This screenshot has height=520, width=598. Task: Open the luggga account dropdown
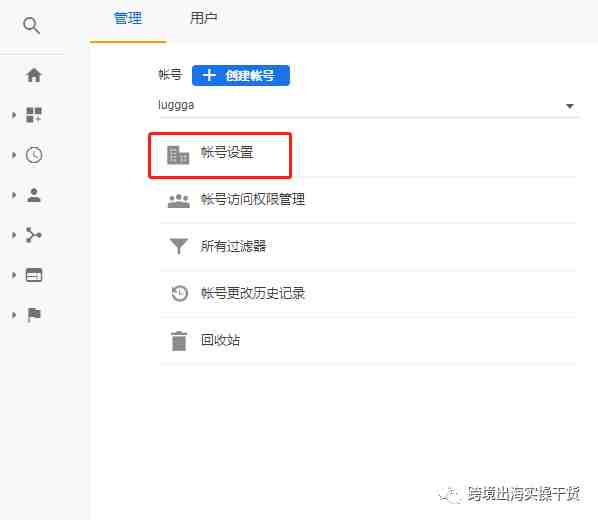point(368,106)
